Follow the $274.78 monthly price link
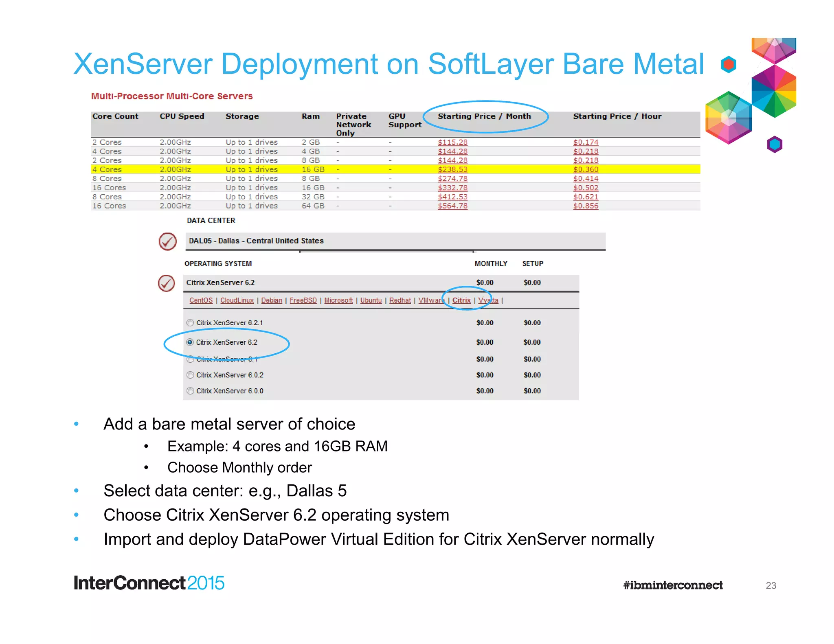This screenshot has height=644, width=834. (453, 179)
